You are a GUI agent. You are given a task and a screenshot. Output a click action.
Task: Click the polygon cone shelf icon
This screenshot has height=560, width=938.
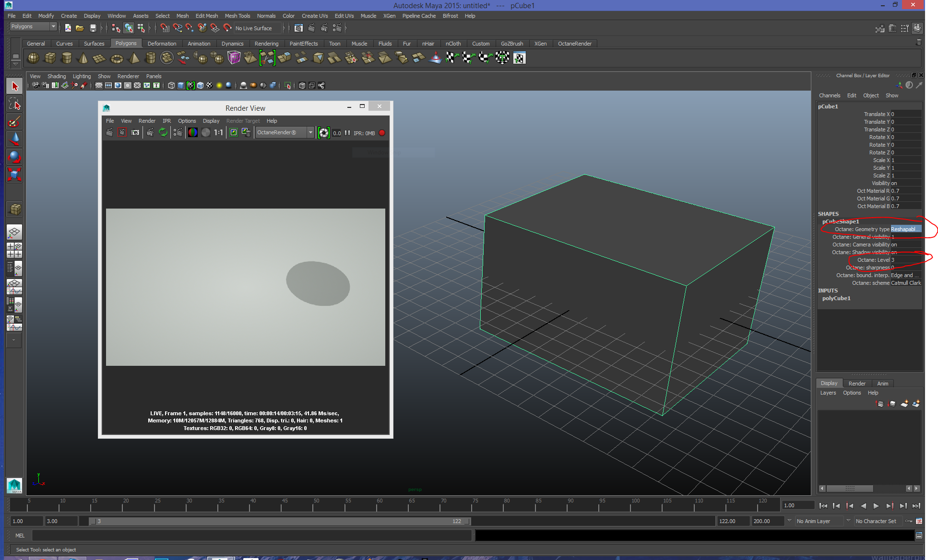click(83, 58)
